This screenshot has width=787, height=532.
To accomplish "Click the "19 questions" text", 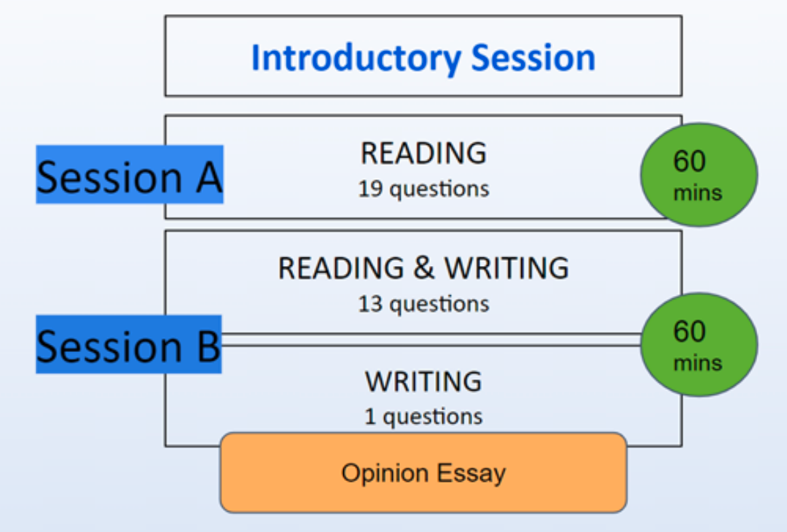I will tap(423, 189).
